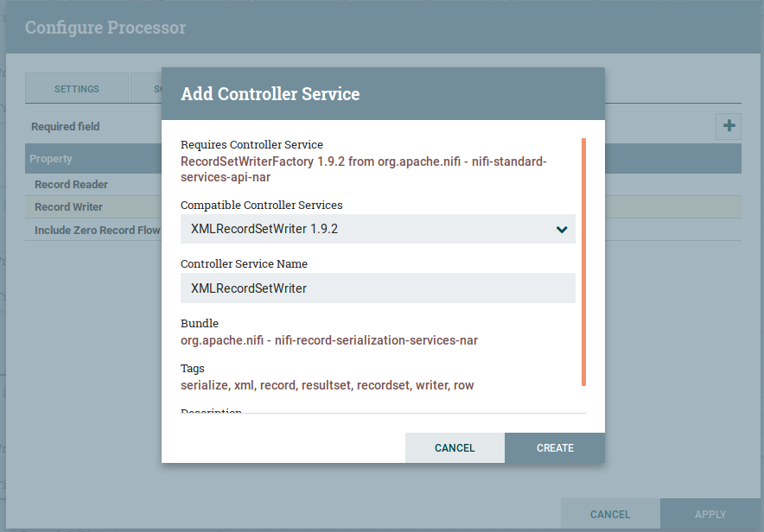The height and width of the screenshot is (532, 764).
Task: Click the Property column header
Action: [x=51, y=159]
